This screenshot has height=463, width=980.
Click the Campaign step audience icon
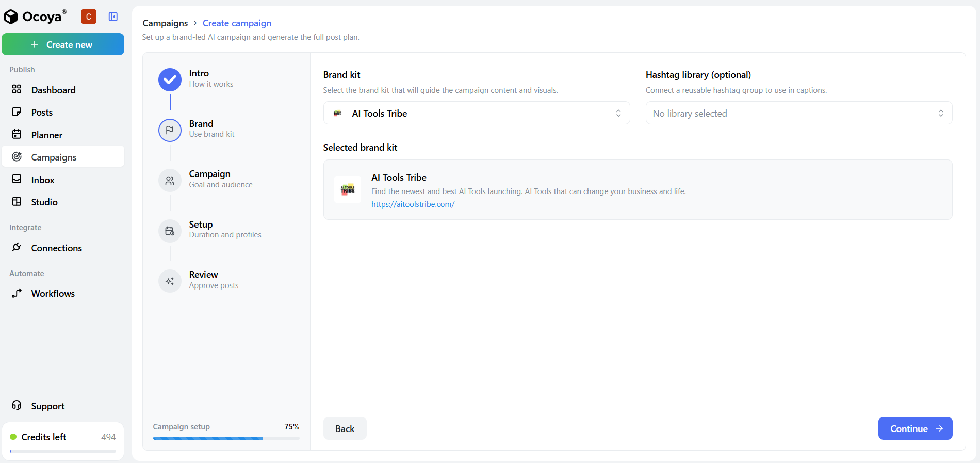[170, 181]
